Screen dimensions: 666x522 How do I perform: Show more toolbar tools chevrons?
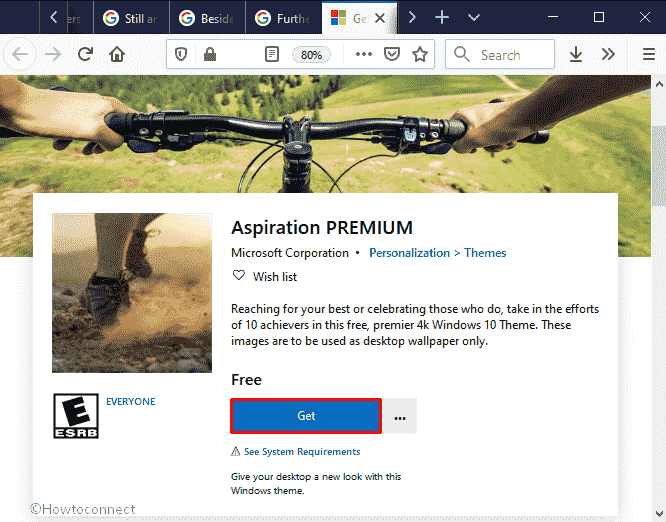(608, 54)
